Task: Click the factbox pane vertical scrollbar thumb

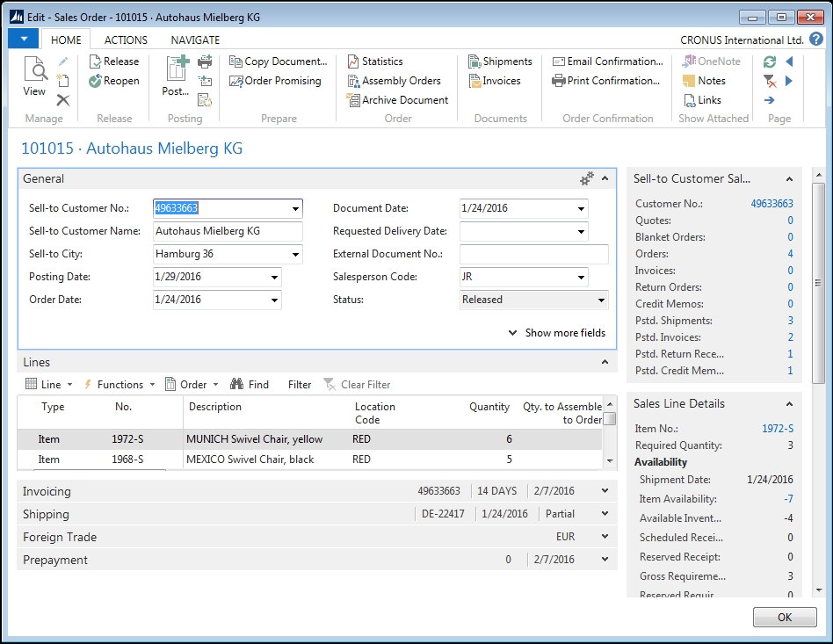Action: tap(818, 283)
